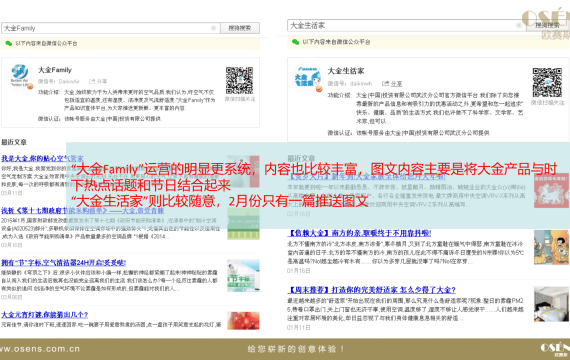Click thumbnail of 空气清洁器24H article
The width and height of the screenshot is (570, 360).
tap(244, 276)
